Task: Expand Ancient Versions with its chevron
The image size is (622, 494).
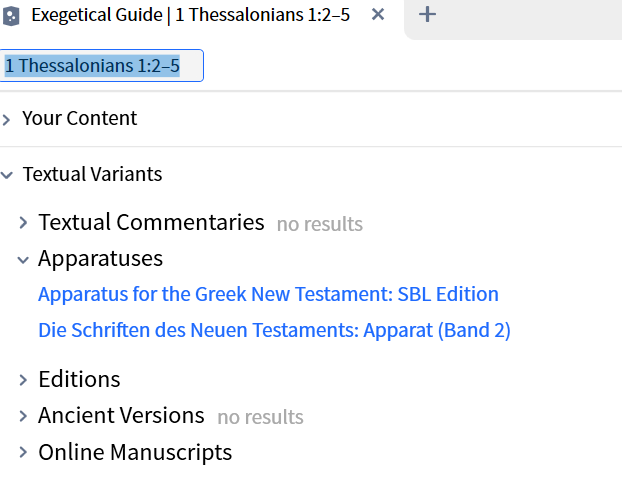Action: point(23,416)
